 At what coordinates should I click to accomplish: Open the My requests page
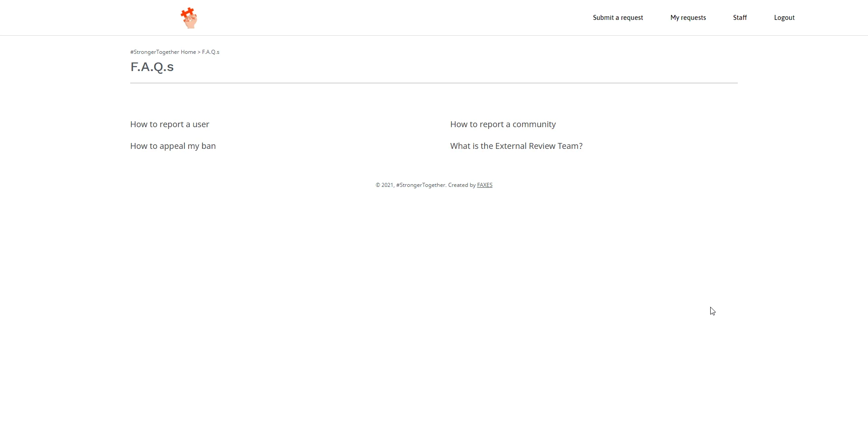click(x=688, y=18)
